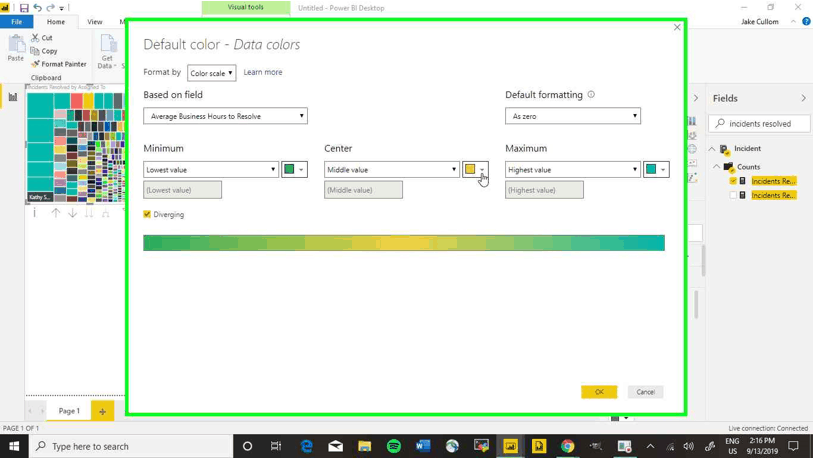The image size is (815, 460).
Task: Open the Default formatting As zero dropdown
Action: click(573, 116)
